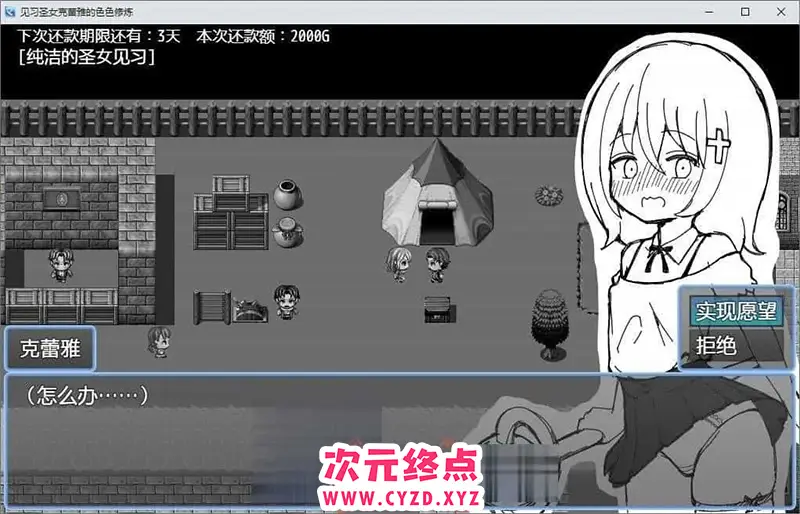This screenshot has height=514, width=800.
Task: Click the long-haired girl in front of tent
Action: [398, 264]
